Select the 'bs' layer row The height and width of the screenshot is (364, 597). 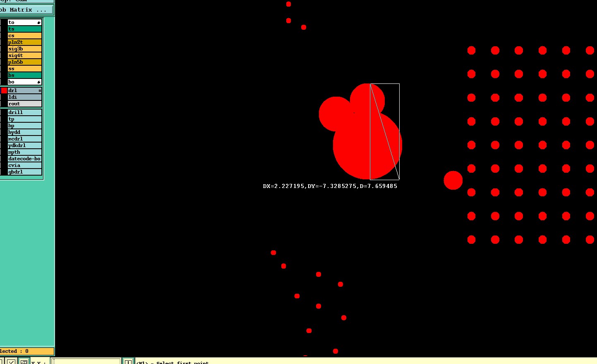[25, 75]
